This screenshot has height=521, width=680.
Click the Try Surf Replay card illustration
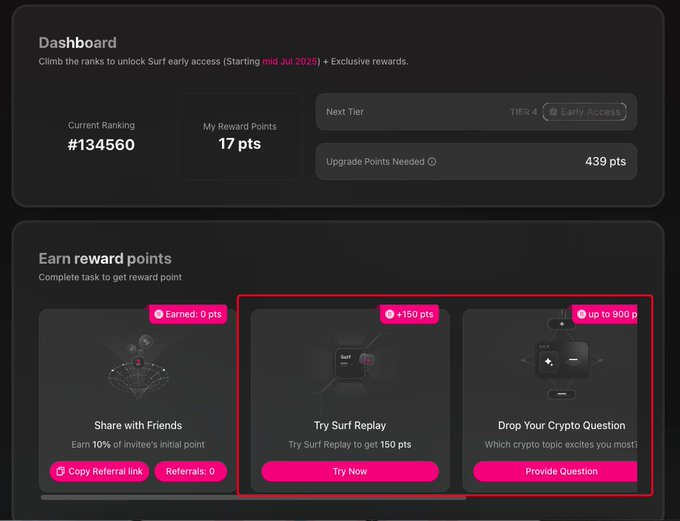point(350,364)
